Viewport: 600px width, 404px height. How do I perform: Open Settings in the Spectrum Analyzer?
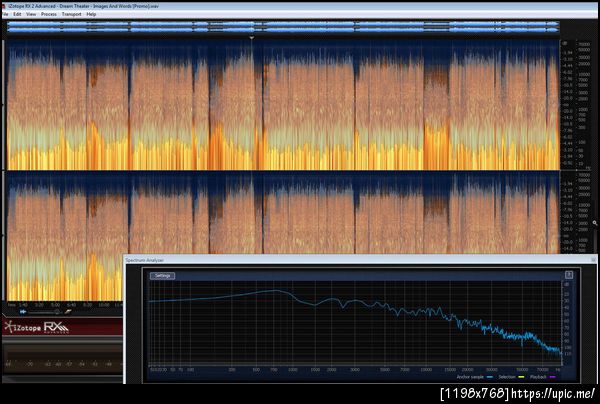tap(163, 275)
